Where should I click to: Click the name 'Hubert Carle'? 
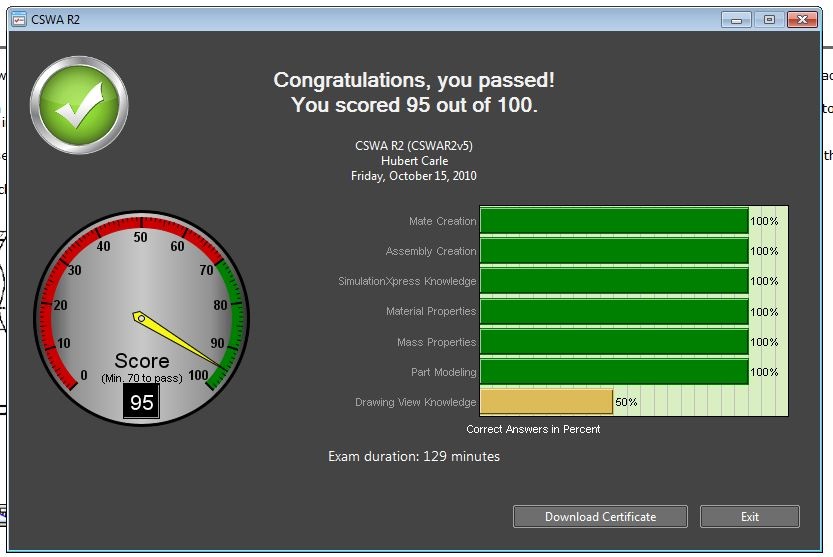(x=414, y=161)
